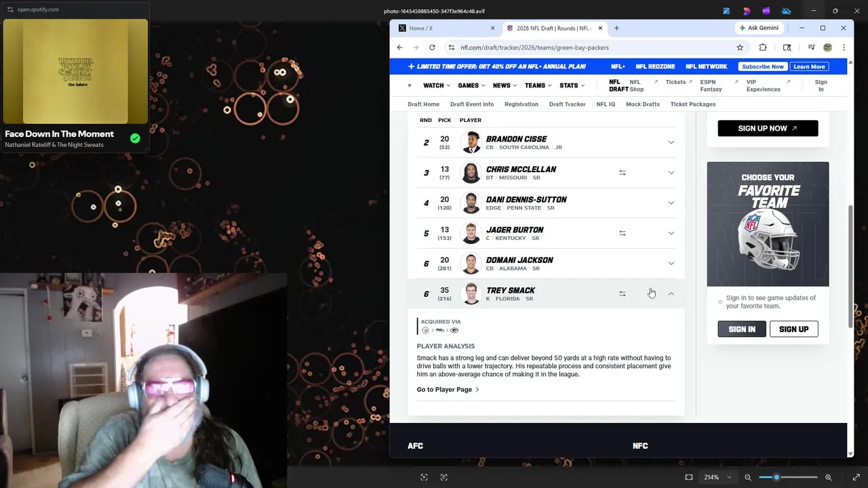Open VIP Experiences link

tap(768, 85)
